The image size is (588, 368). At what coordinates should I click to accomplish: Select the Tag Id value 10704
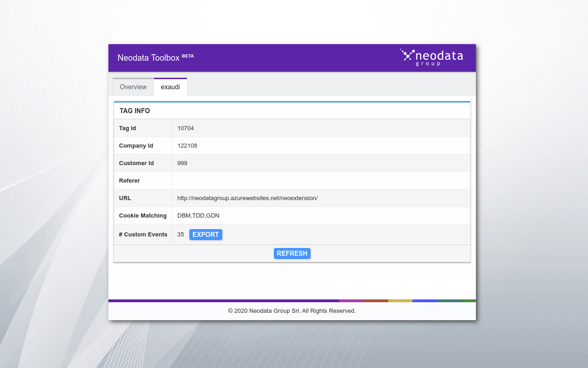(x=185, y=128)
